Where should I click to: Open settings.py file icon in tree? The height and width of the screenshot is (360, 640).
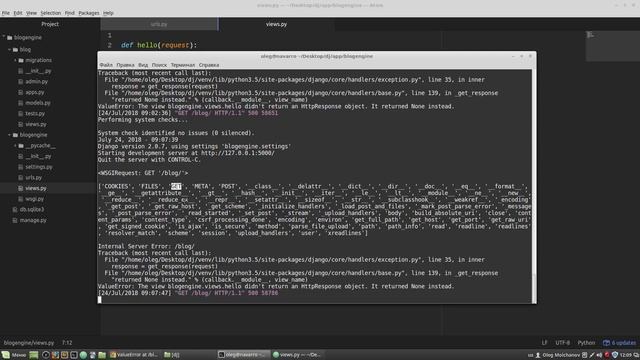point(21,167)
